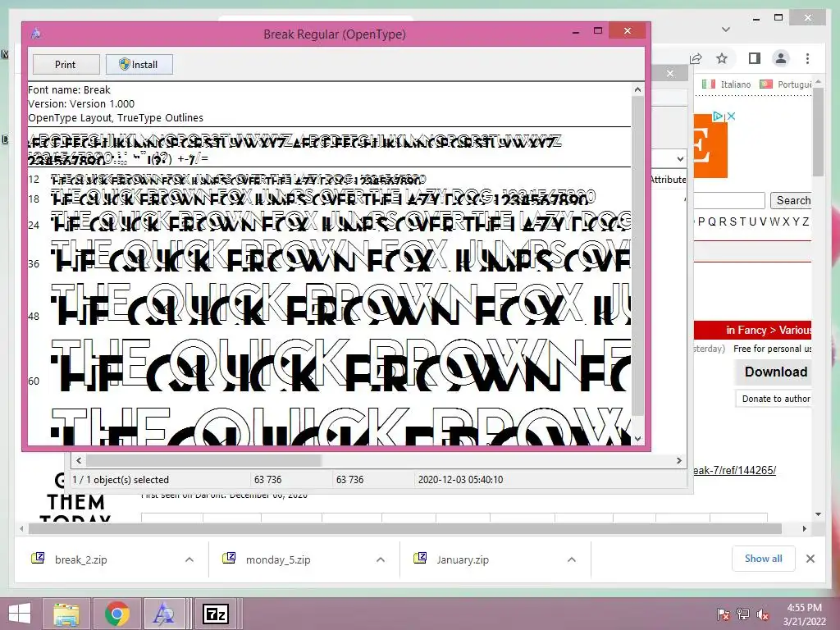Switch to 7-Zip taskbar icon

[216, 614]
